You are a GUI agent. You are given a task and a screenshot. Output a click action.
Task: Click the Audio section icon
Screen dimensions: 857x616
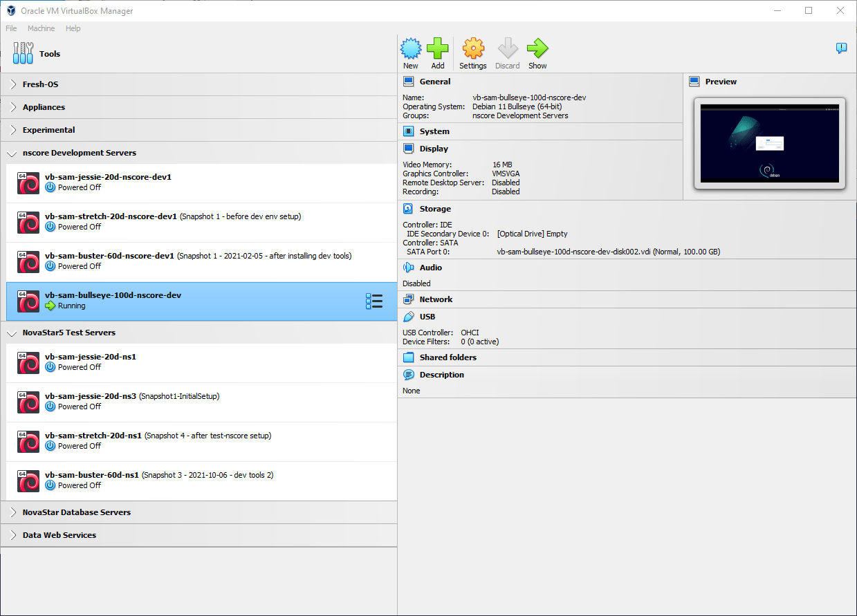pos(407,267)
